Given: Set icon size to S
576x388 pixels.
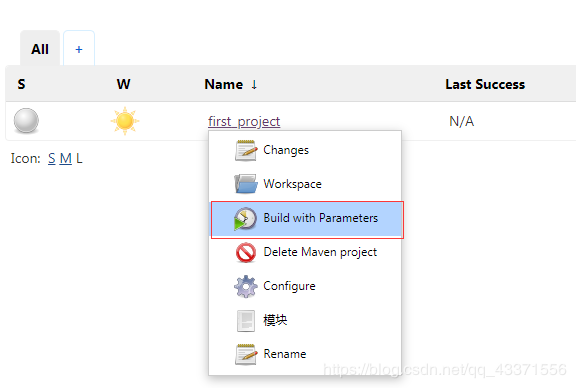Looking at the screenshot, I should pos(51,158).
